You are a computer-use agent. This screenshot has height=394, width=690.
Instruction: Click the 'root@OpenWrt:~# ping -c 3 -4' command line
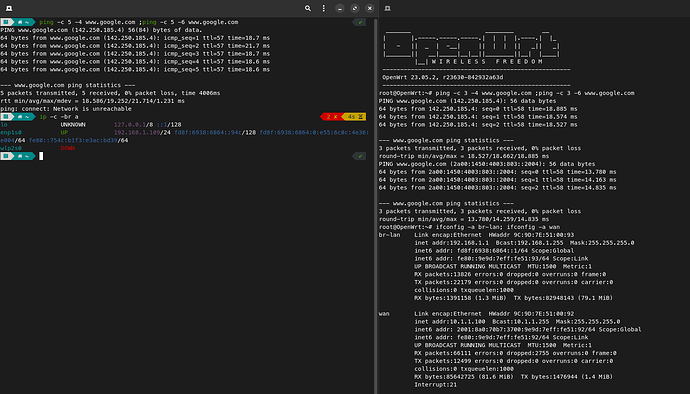tap(506, 93)
